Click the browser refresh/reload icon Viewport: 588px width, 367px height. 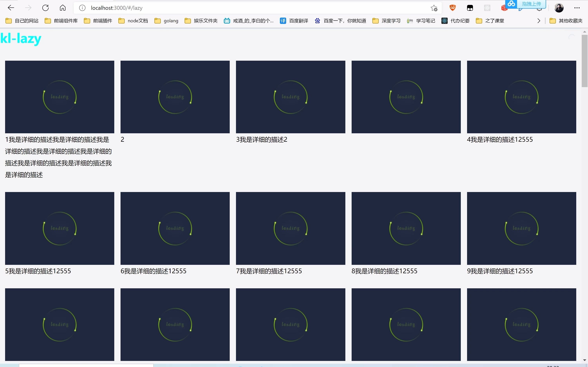[46, 7]
